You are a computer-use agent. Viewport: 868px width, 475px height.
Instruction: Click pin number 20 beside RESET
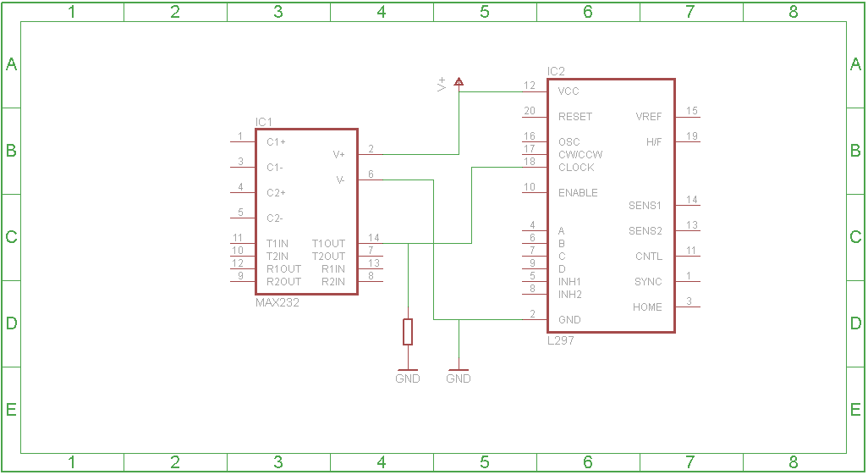tap(530, 111)
